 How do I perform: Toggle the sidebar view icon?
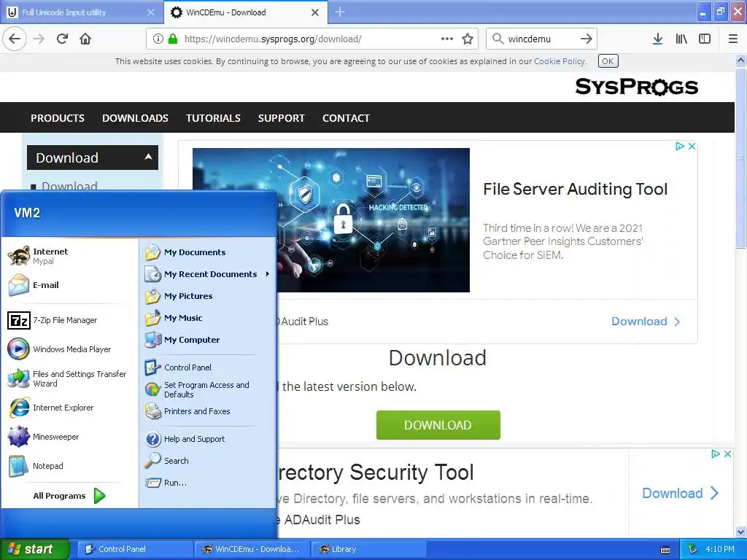tap(705, 39)
